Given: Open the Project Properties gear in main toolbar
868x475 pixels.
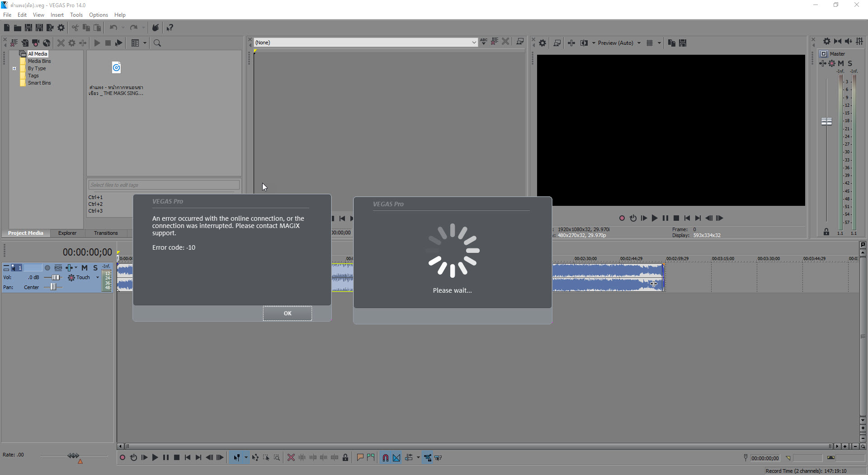Looking at the screenshot, I should (x=61, y=28).
